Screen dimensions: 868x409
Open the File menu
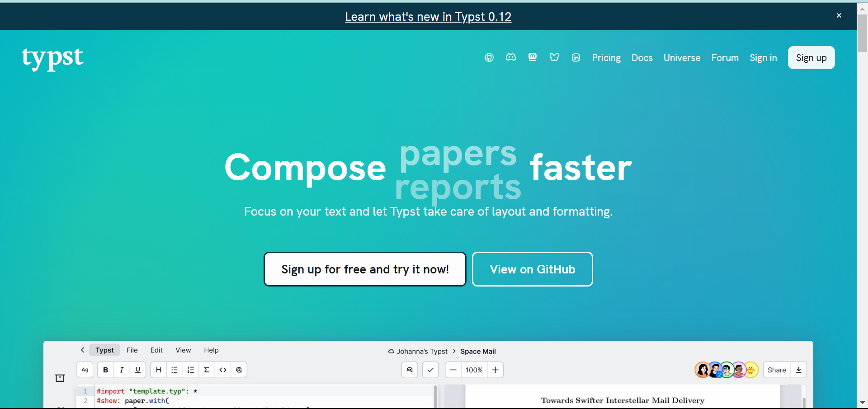(x=132, y=350)
